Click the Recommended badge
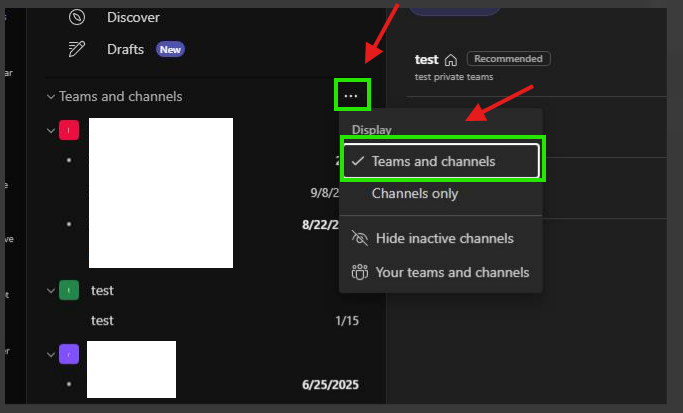 click(508, 59)
